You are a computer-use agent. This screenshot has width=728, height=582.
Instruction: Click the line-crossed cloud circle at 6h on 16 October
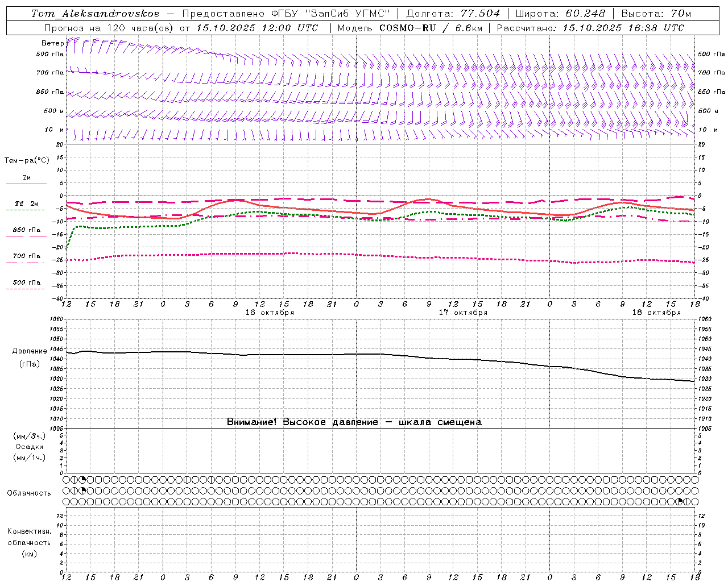pyautogui.click(x=212, y=480)
